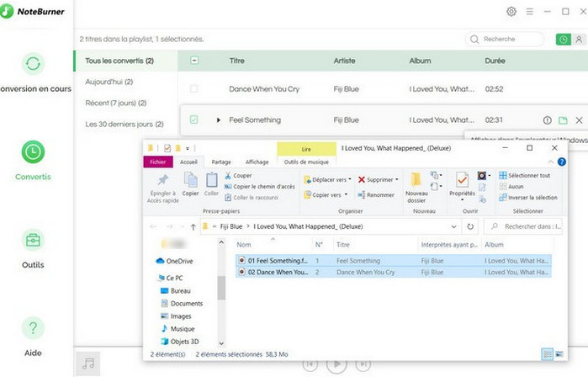Click Copier le chemin d'accès
The image size is (588, 377).
click(259, 187)
